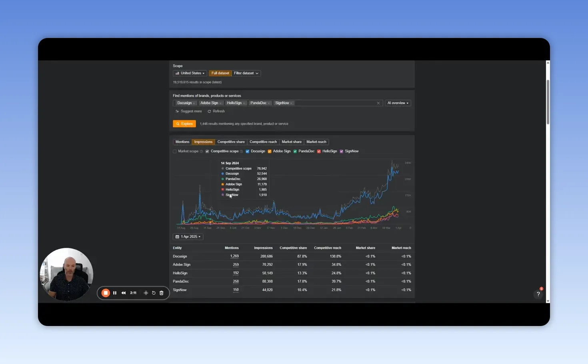The image size is (588, 364).
Task: Open Adobe Sign's 259 mentions link
Action: tap(236, 265)
